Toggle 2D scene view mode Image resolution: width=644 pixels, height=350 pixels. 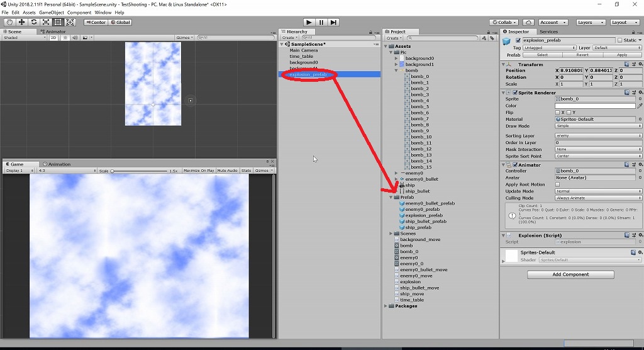53,37
